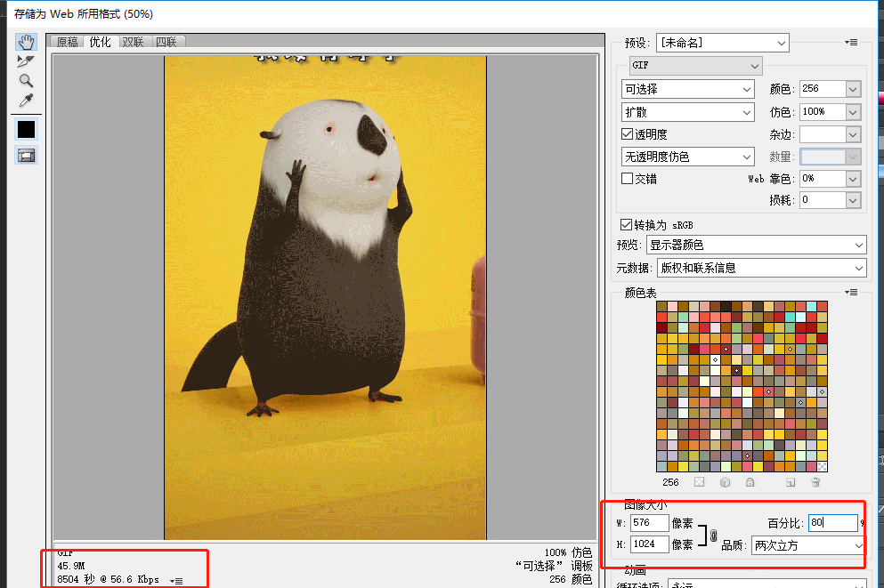Toggle slices visibility button
This screenshot has height=588, width=884.
pos(26,156)
